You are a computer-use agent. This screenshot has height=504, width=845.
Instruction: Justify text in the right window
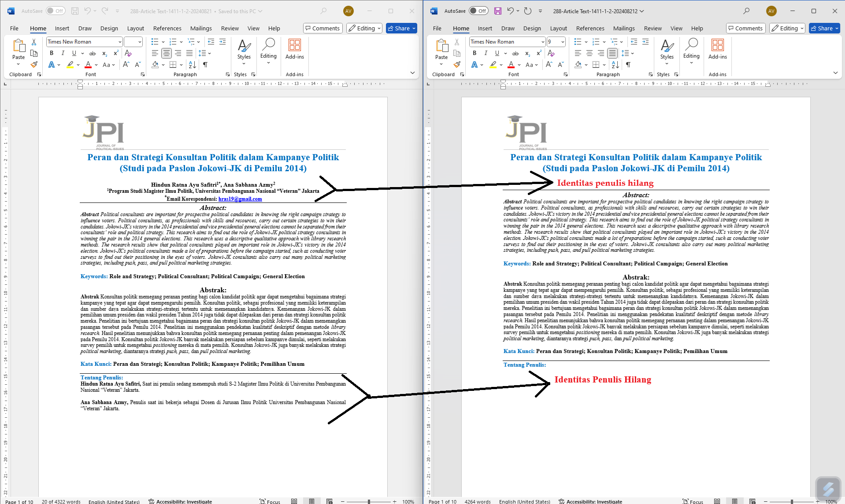pos(612,53)
